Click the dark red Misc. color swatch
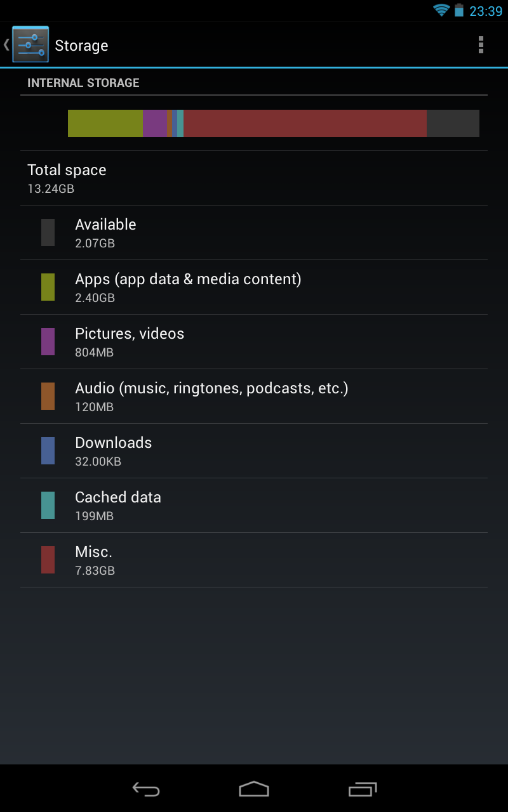This screenshot has width=508, height=812. (48, 560)
